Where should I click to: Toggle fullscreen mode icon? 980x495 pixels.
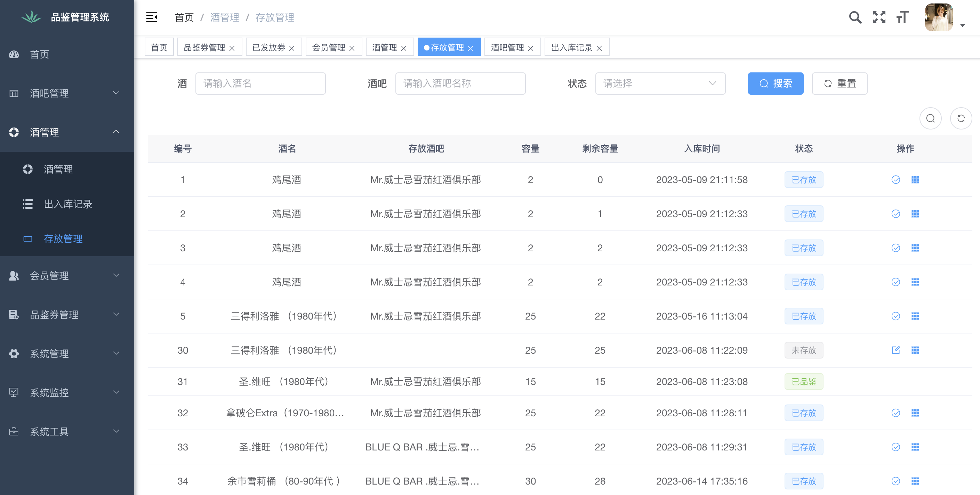879,17
